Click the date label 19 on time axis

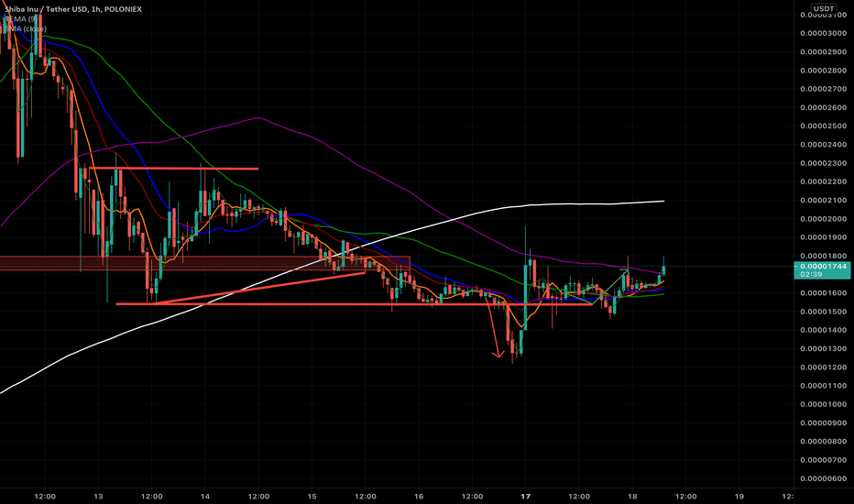739,497
